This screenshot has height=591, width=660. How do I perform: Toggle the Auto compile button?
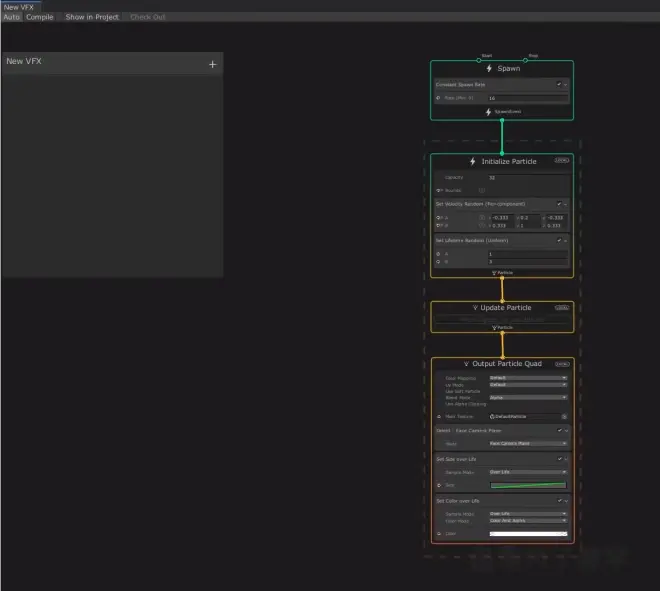[11, 17]
